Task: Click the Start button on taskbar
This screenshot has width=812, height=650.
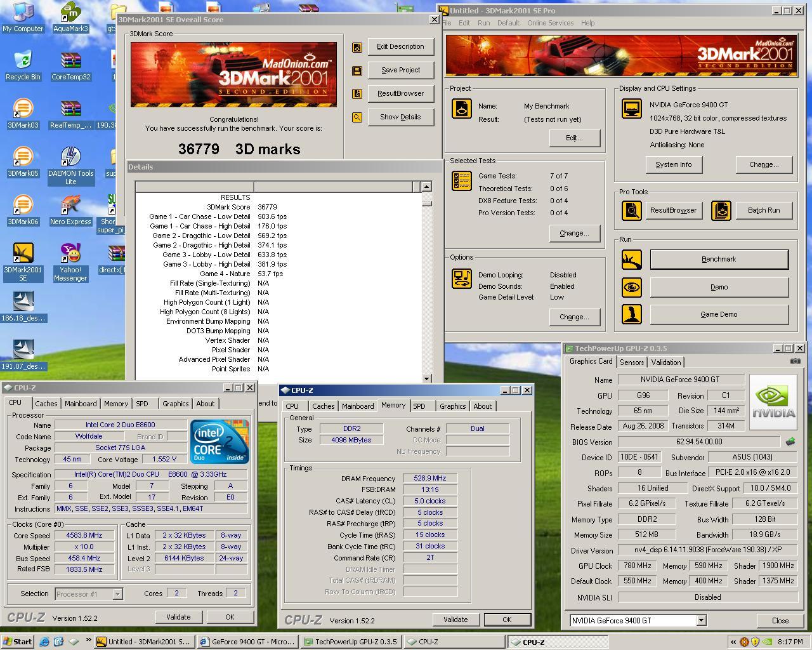Action: (x=17, y=642)
